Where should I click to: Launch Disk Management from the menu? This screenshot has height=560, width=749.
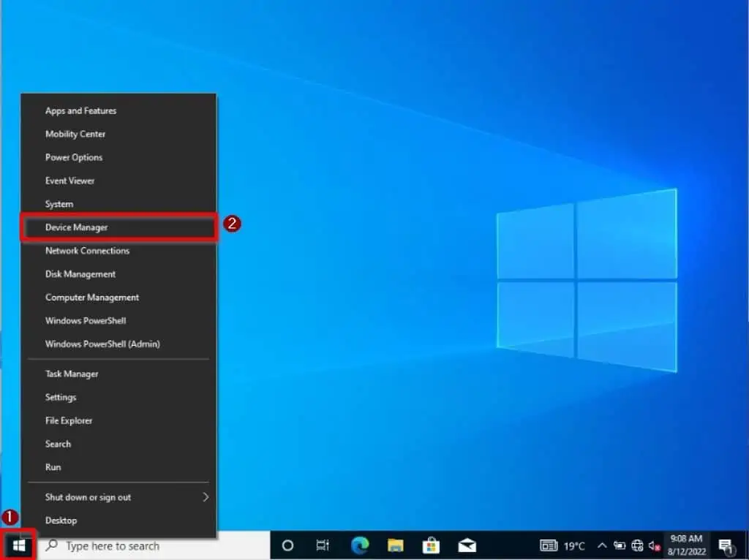(x=118, y=274)
